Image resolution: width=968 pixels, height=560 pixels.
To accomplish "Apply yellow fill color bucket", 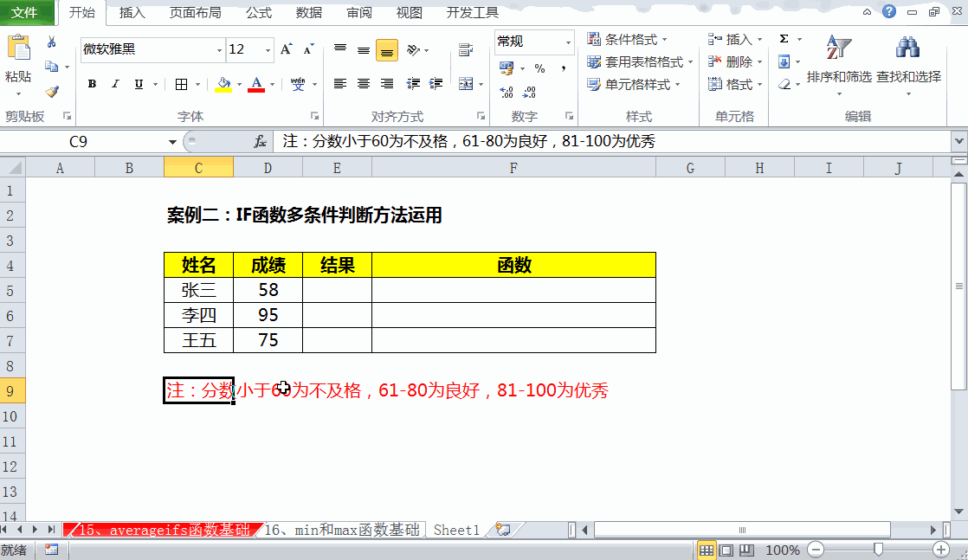I will [223, 84].
